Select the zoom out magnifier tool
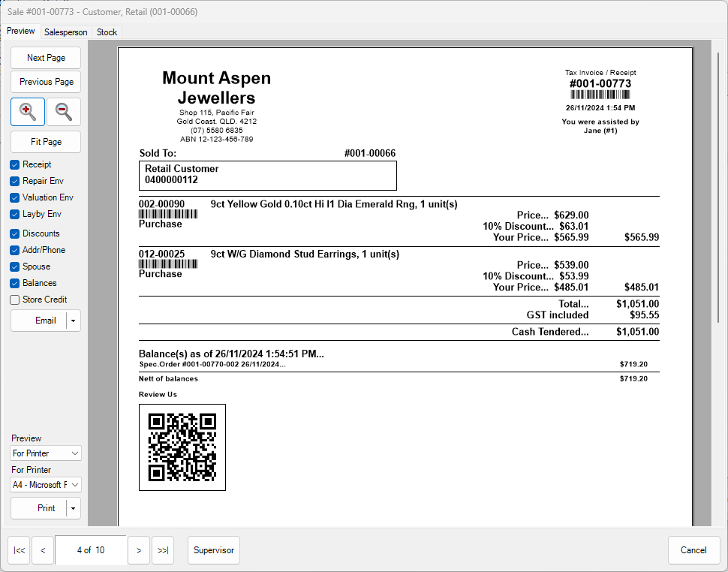The image size is (728, 572). click(x=64, y=111)
